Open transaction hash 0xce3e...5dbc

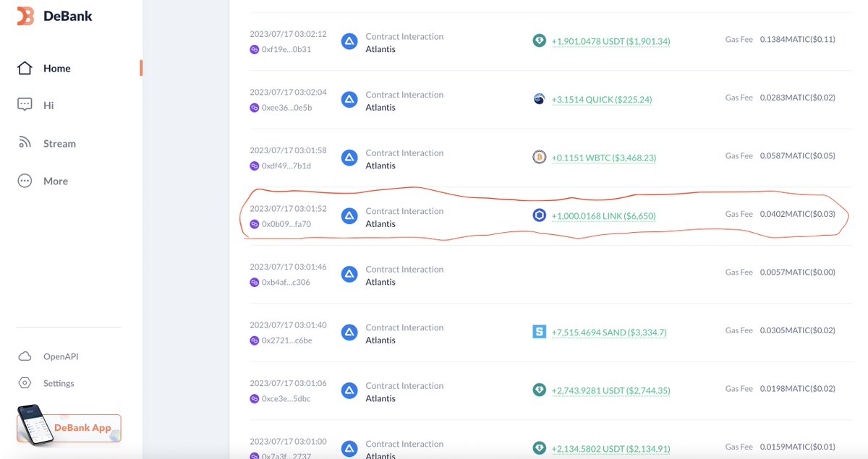click(x=287, y=398)
